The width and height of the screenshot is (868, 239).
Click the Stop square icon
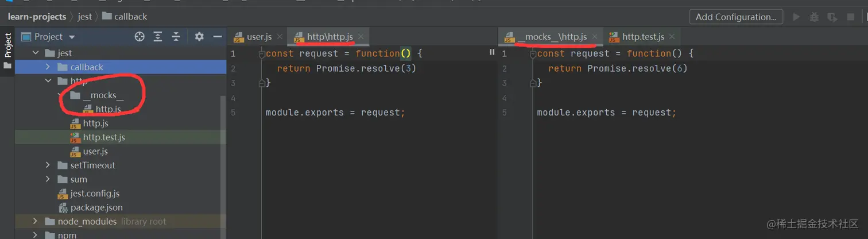click(851, 17)
